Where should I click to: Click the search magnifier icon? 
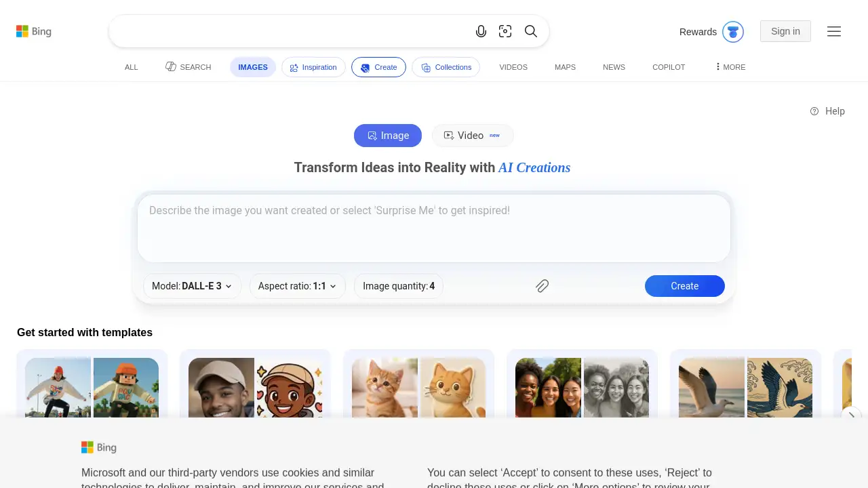click(531, 31)
